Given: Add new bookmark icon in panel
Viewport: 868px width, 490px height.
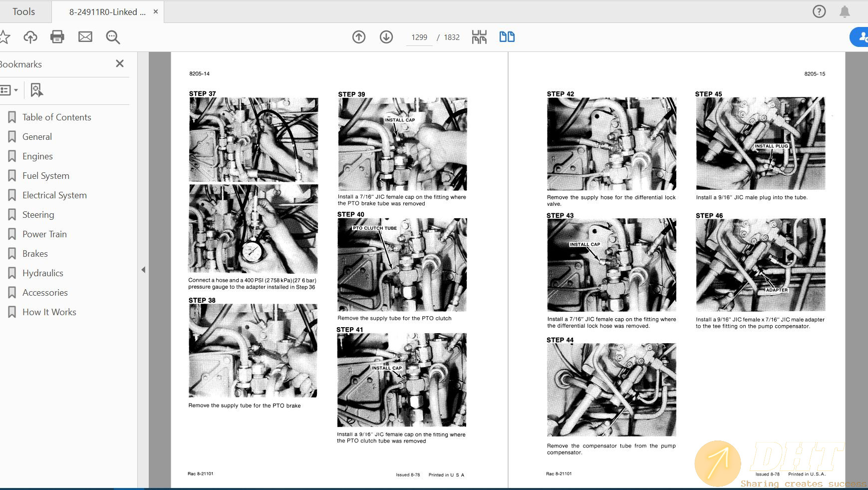Looking at the screenshot, I should [36, 90].
